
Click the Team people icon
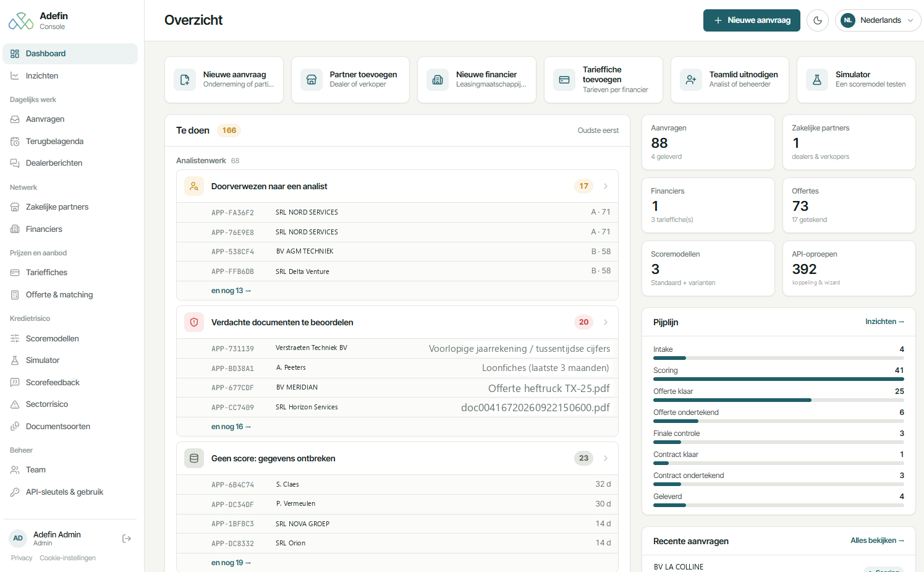tap(15, 470)
